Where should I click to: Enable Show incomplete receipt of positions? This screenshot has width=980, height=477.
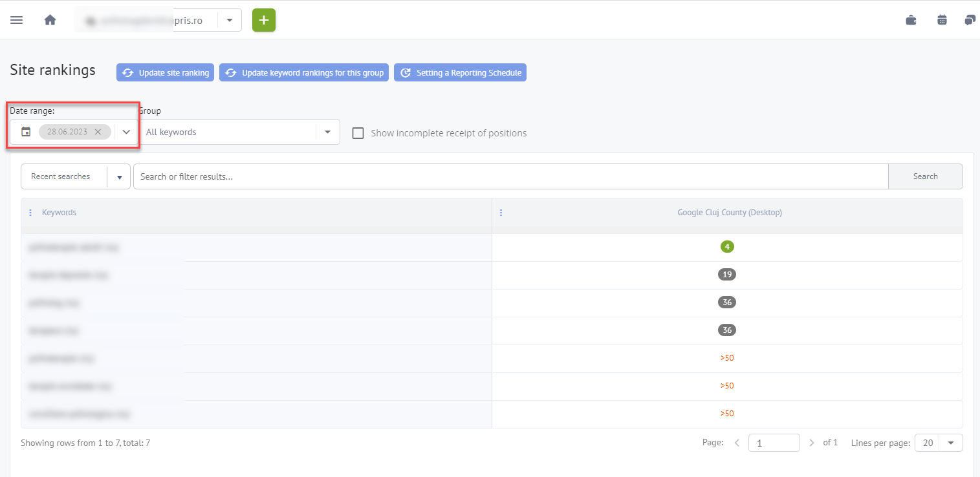tap(358, 133)
